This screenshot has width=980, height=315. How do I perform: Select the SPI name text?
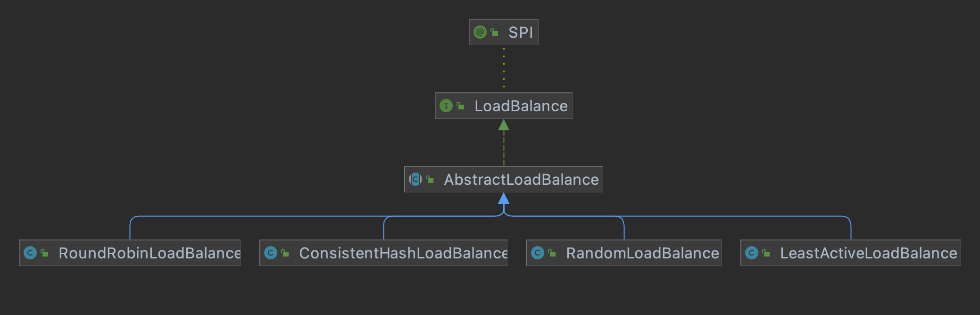[521, 32]
